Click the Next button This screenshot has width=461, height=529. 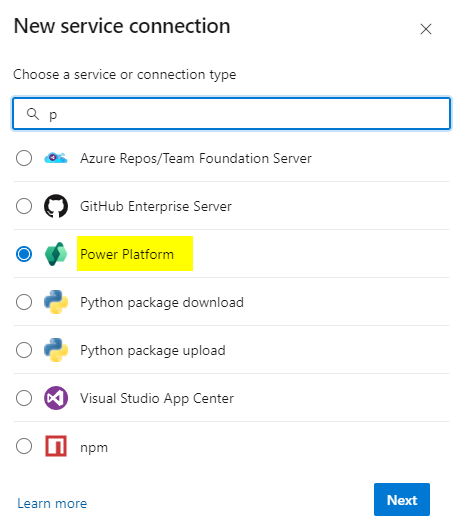point(402,499)
